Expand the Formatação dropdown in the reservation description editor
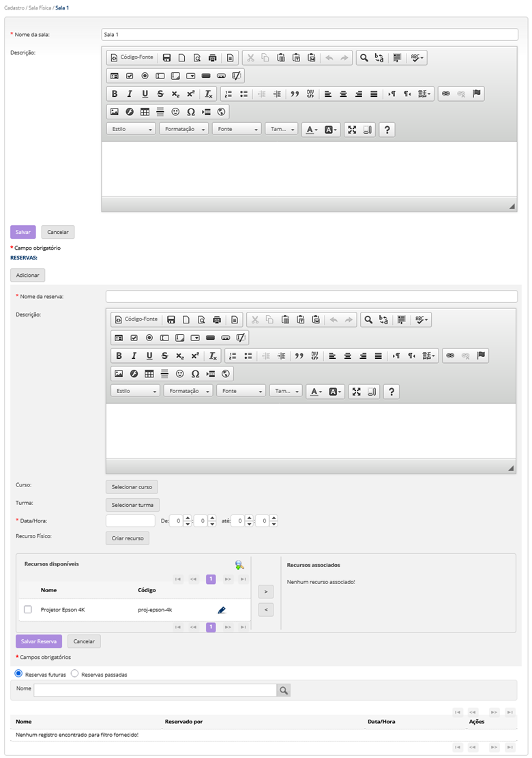The width and height of the screenshot is (532, 758). click(188, 392)
